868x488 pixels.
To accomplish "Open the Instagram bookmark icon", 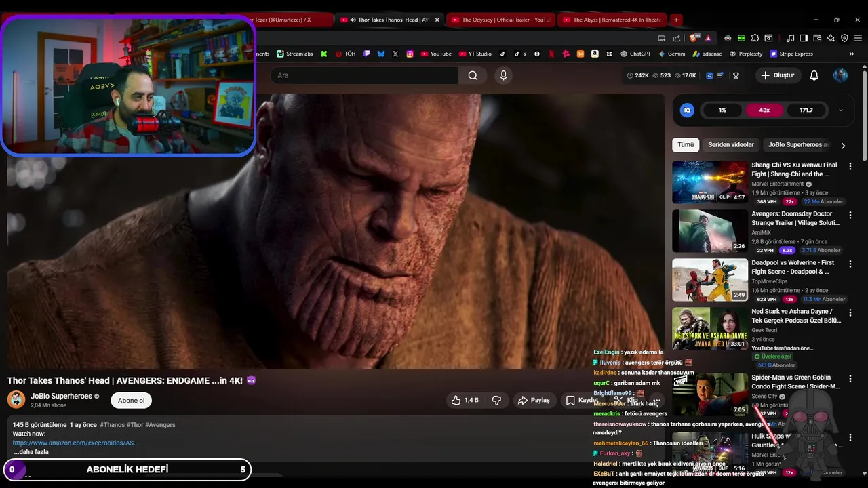I will click(x=410, y=54).
